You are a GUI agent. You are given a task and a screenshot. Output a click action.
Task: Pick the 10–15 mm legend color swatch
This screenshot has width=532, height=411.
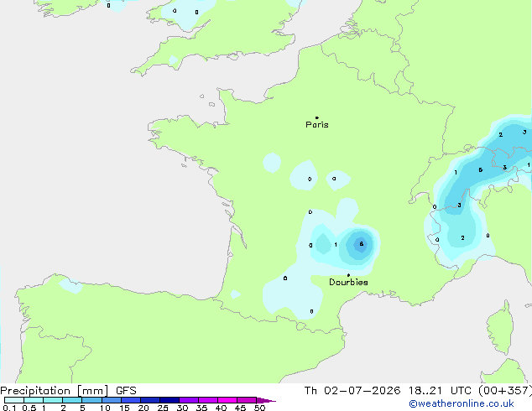pos(112,400)
